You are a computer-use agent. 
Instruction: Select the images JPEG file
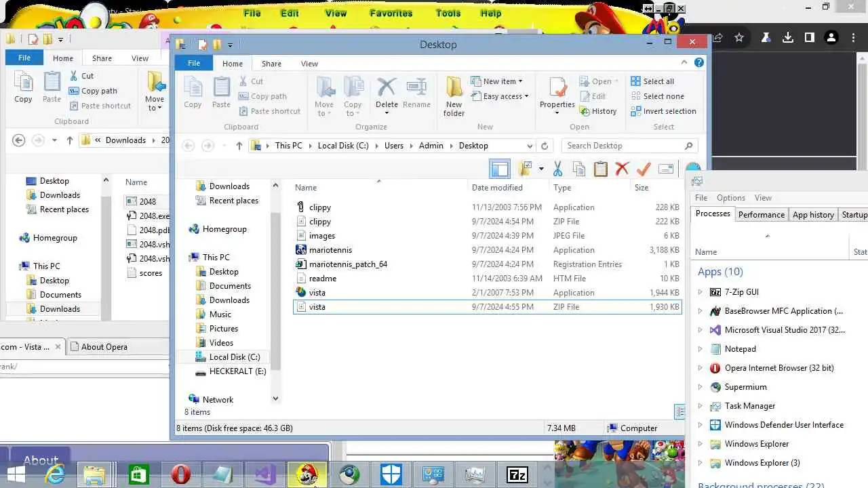click(488, 236)
